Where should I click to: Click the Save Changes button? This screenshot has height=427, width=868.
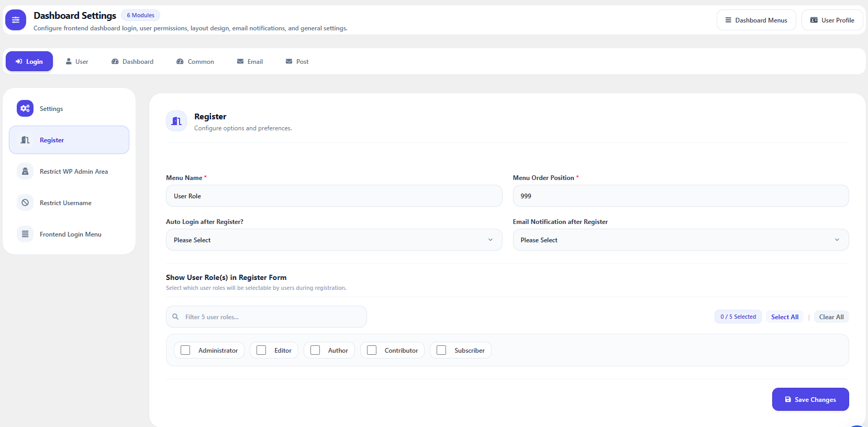click(x=810, y=399)
